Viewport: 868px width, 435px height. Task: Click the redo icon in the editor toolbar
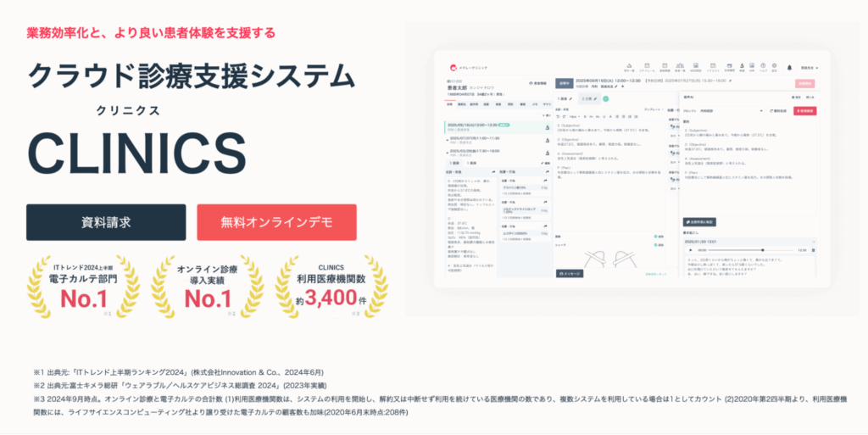point(564,117)
